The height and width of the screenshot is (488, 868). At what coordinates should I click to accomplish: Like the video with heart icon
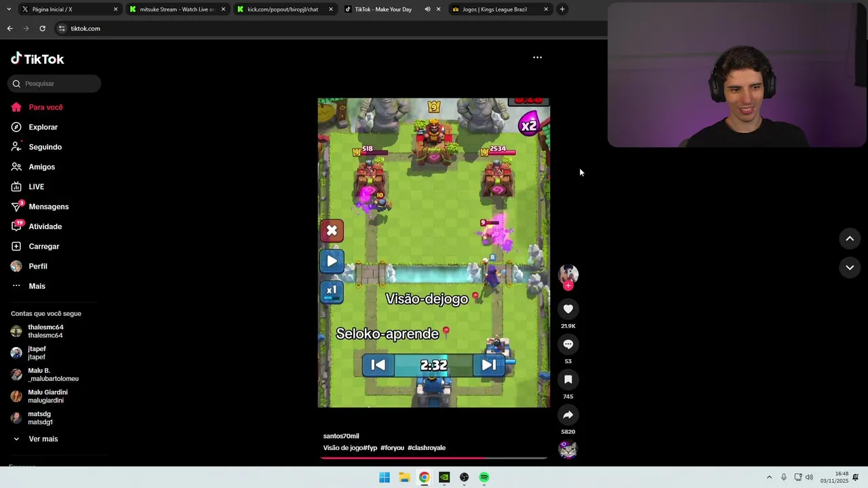[568, 309]
